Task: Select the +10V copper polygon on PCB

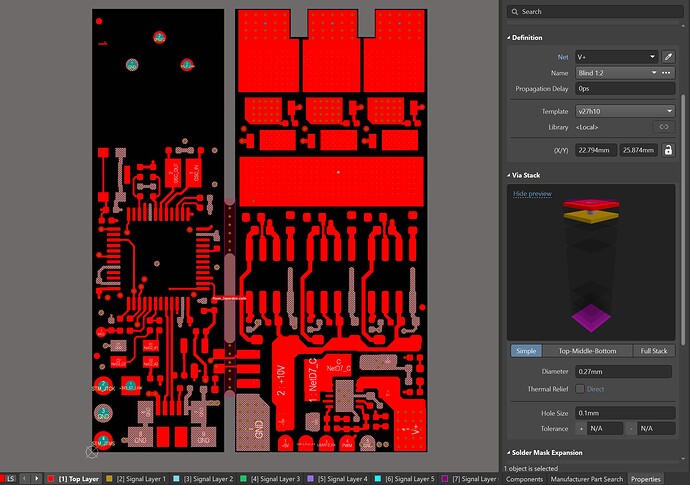Action: pos(281,381)
